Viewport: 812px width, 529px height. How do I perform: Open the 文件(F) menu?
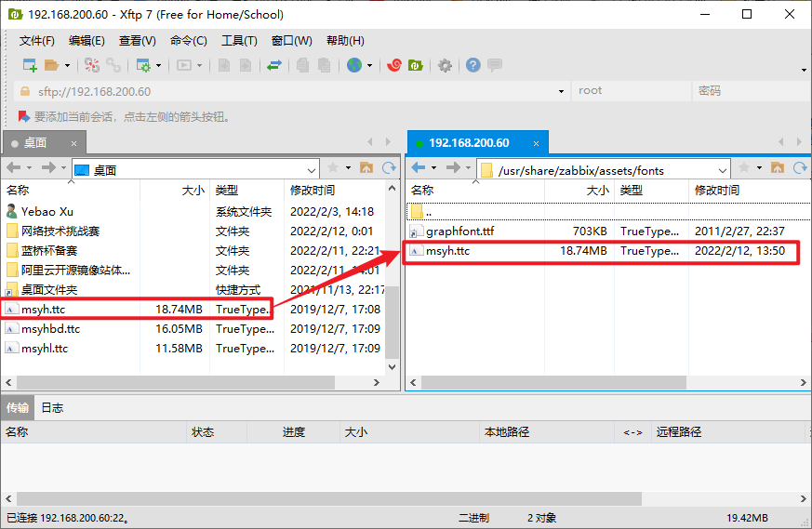tap(37, 40)
